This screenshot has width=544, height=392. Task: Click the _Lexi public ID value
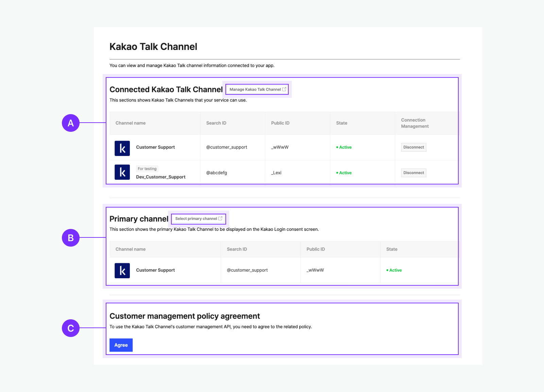pyautogui.click(x=276, y=173)
